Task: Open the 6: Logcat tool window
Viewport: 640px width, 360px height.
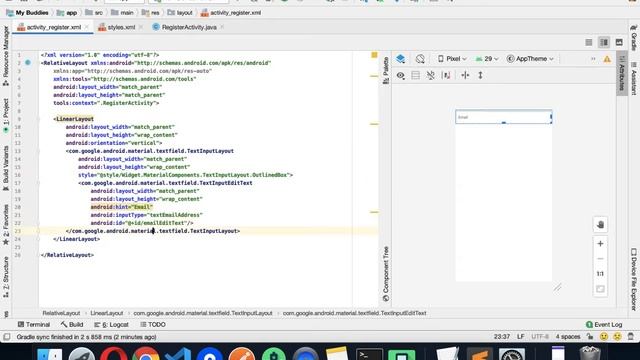Action: 111,324
